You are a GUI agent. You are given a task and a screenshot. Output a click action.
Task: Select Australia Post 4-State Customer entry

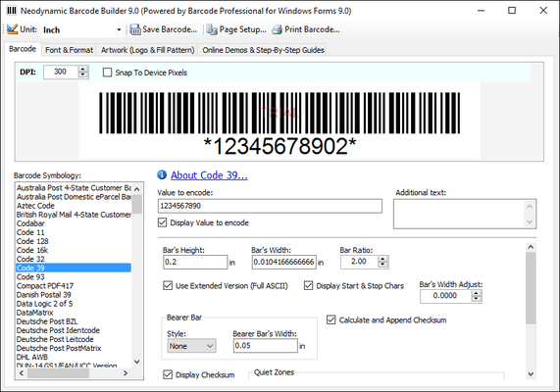74,188
